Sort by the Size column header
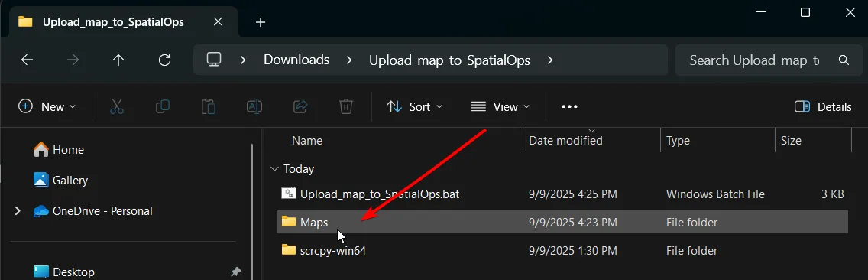Viewport: 868px width, 280px height. pos(791,141)
